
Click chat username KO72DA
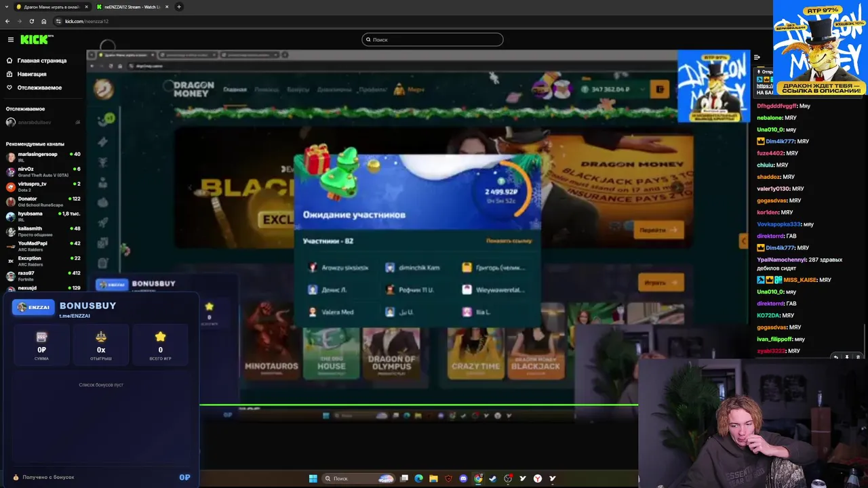pos(768,315)
